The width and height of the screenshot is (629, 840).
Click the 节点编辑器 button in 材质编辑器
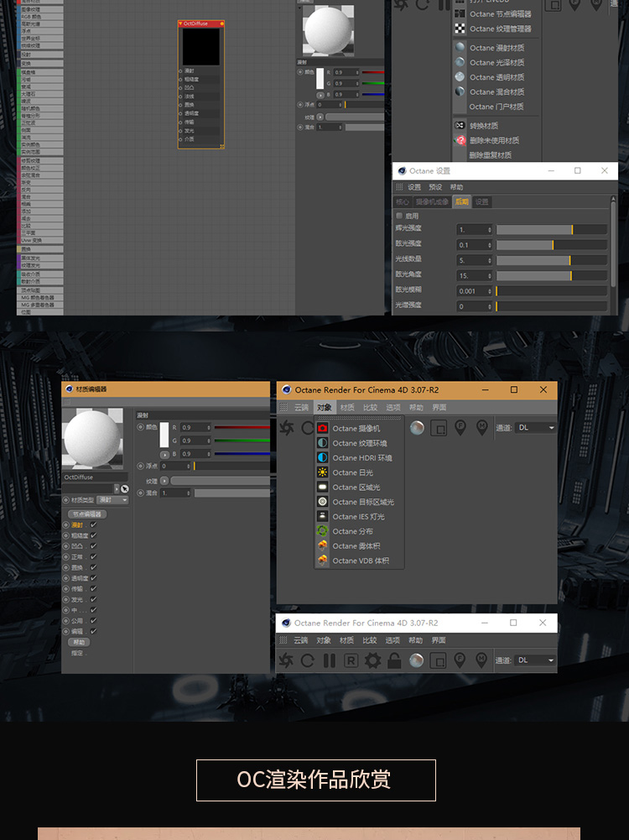87,514
